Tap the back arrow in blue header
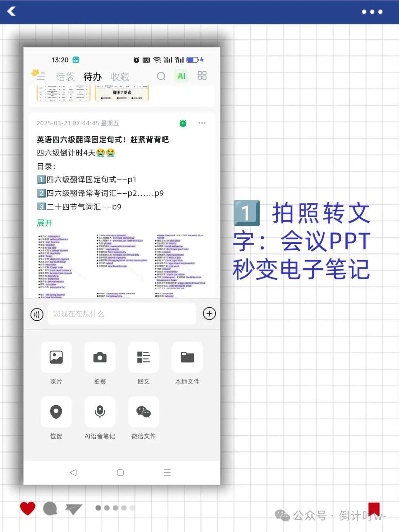 pyautogui.click(x=12, y=11)
